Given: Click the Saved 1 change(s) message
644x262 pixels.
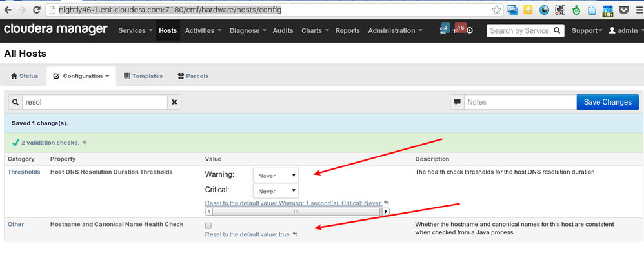Looking at the screenshot, I should point(40,123).
